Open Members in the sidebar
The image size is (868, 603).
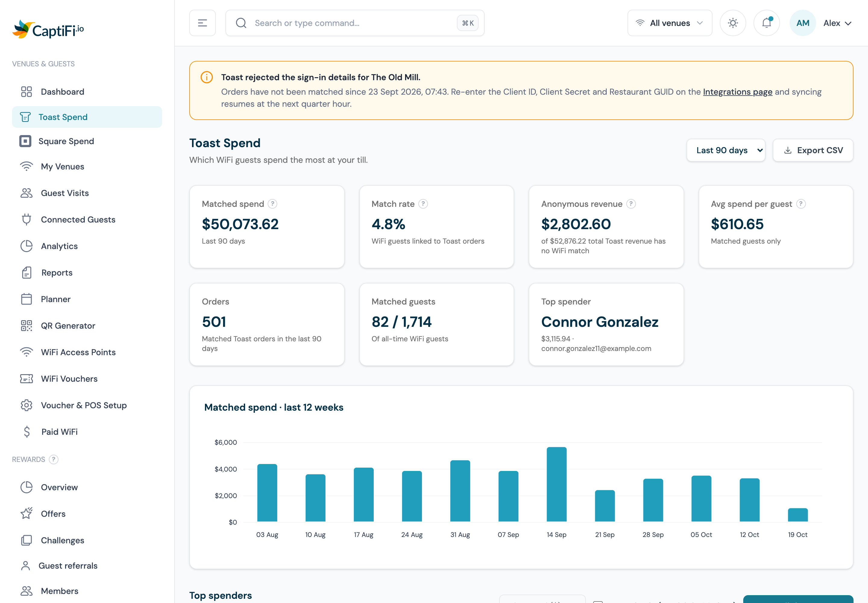tap(87, 591)
